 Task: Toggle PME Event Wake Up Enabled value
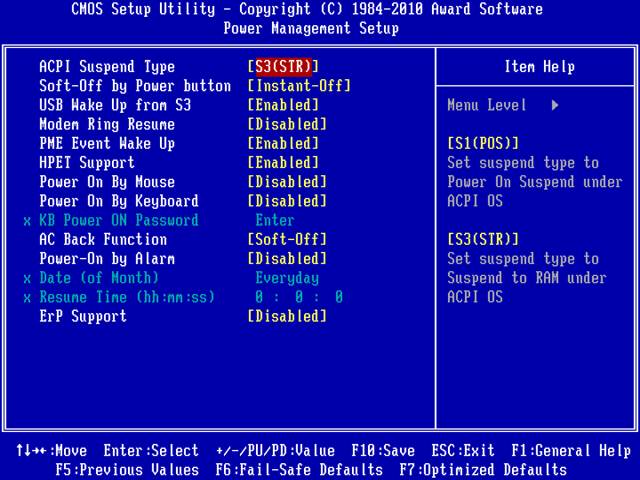pos(283,144)
